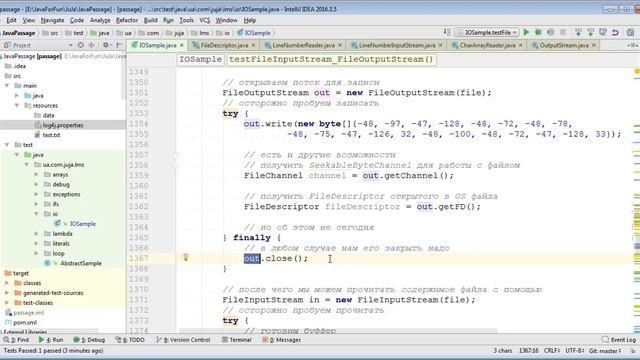This screenshot has width=640, height=360.
Task: Collapse the main folder in the project tree
Action: tap(7, 86)
